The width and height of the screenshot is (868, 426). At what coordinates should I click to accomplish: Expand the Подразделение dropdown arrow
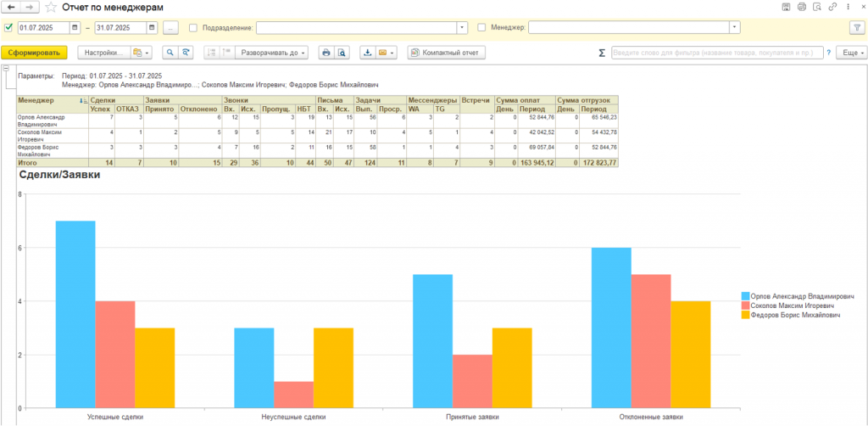tap(462, 27)
